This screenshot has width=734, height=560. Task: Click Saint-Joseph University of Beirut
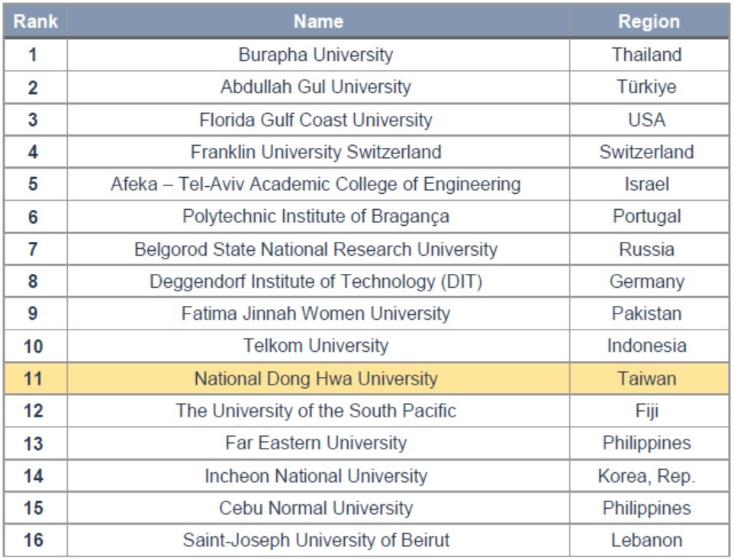(x=316, y=540)
